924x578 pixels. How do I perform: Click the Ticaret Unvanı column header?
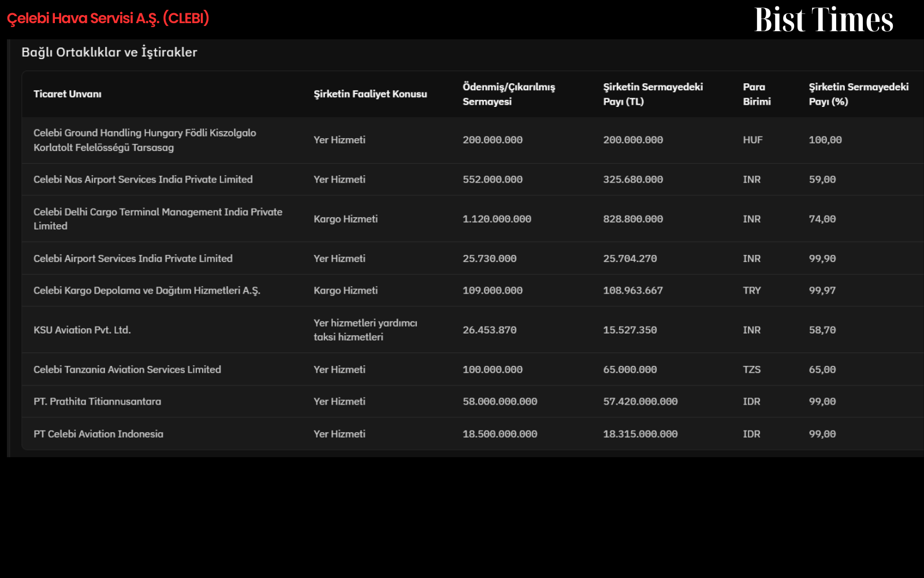(x=68, y=94)
